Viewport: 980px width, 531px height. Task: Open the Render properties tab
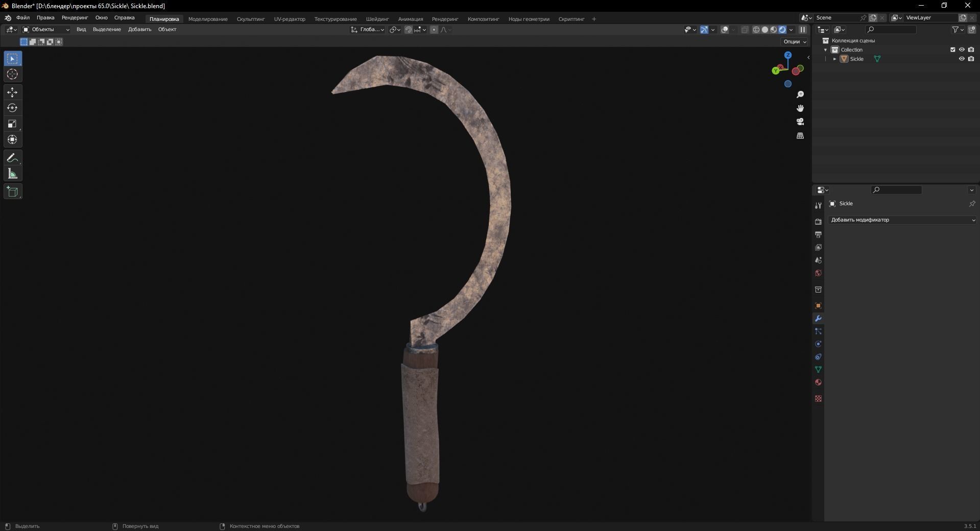pyautogui.click(x=818, y=222)
